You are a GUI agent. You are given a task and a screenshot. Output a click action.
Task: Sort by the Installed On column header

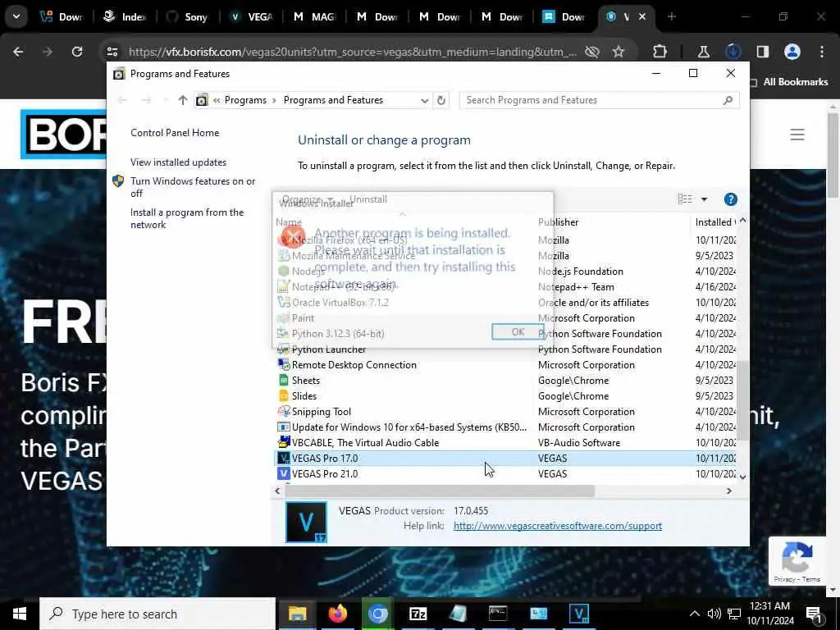715,221
